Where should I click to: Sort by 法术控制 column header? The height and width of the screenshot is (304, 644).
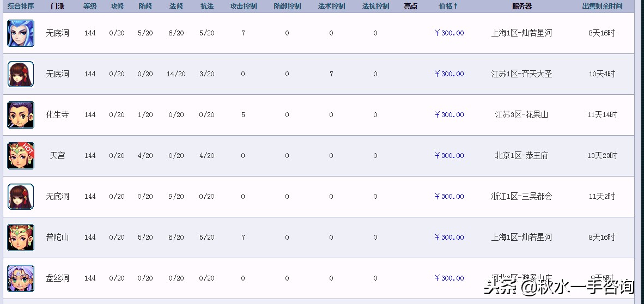click(x=331, y=7)
